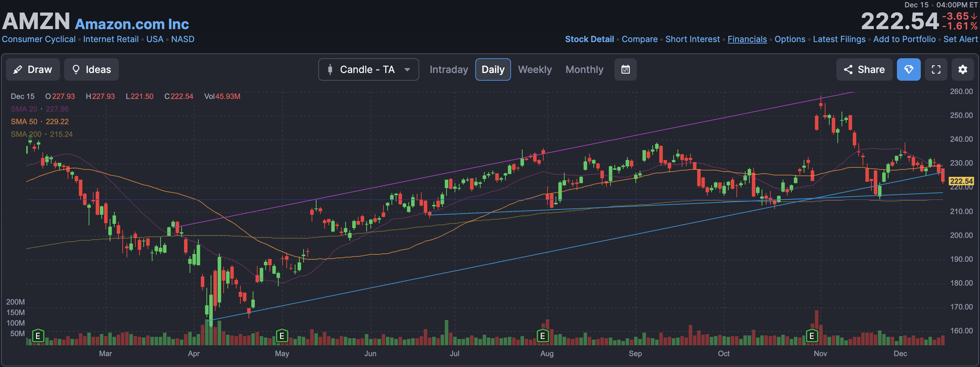
Task: Click the O 227.93 open readout
Action: [60, 96]
